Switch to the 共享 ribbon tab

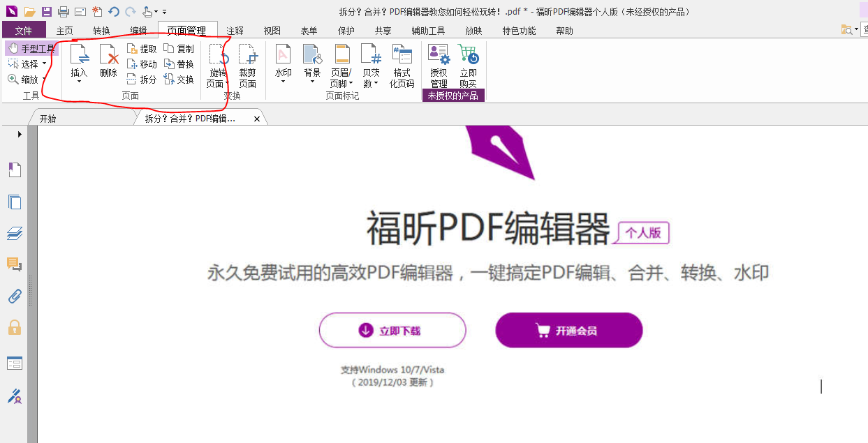coord(383,31)
